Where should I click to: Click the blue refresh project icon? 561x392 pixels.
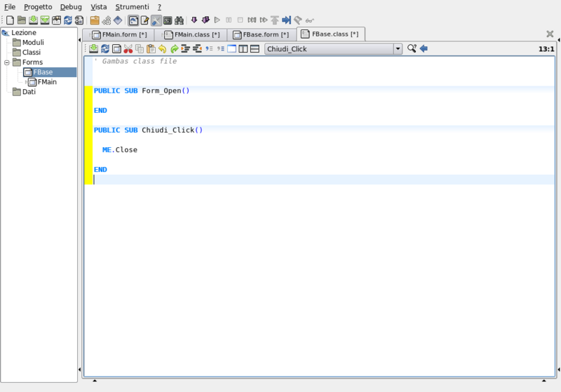click(x=67, y=20)
